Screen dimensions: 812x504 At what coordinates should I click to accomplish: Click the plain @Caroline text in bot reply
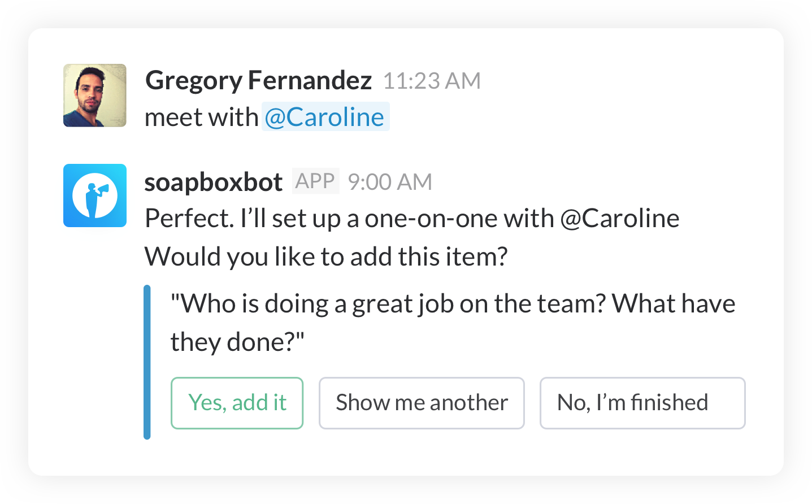click(619, 219)
